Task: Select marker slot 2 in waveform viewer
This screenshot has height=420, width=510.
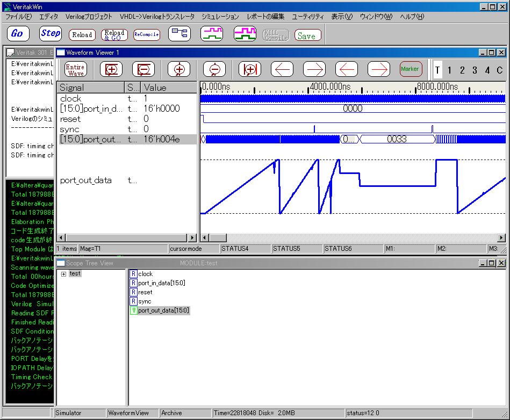Action: click(462, 69)
